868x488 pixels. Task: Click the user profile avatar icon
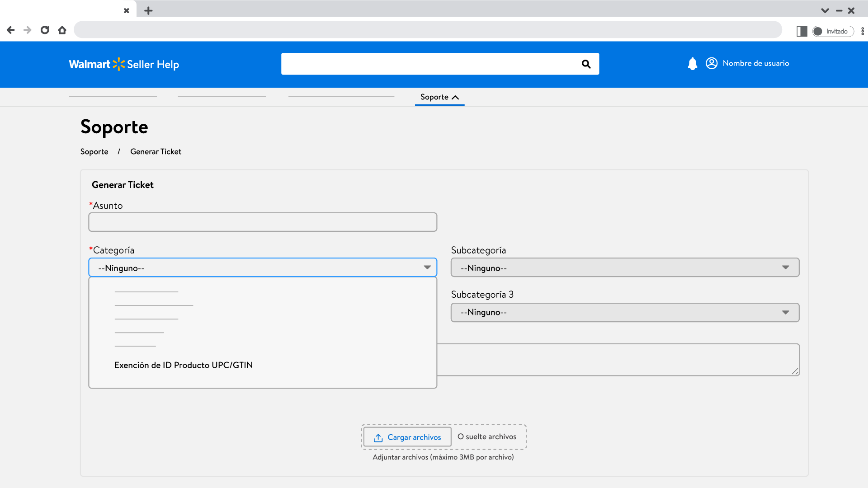(x=711, y=63)
